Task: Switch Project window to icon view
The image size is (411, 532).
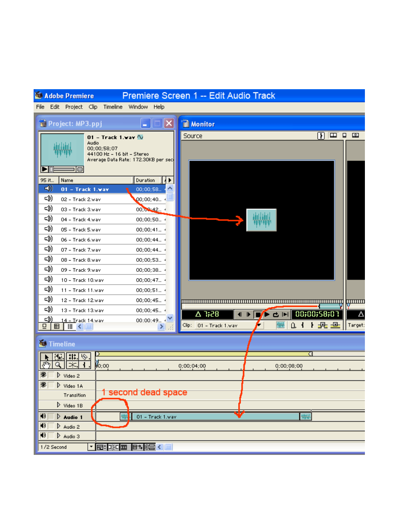Action: [44, 327]
